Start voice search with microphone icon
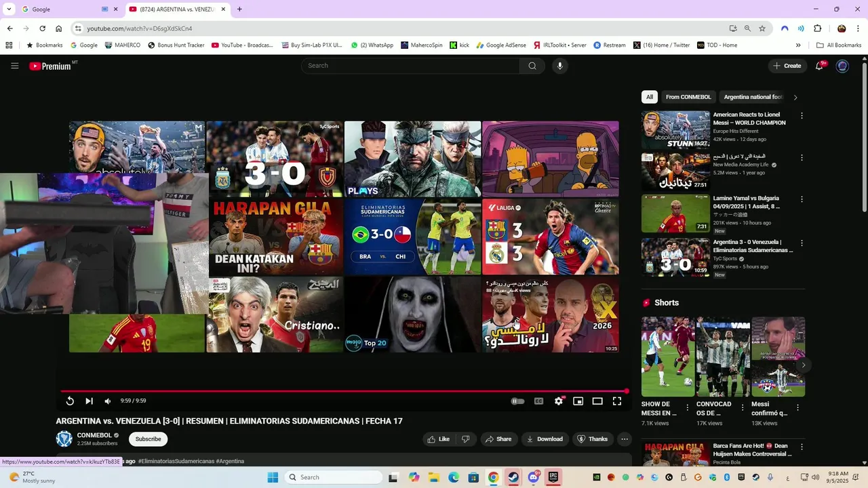Viewport: 868px width, 488px height. point(559,66)
